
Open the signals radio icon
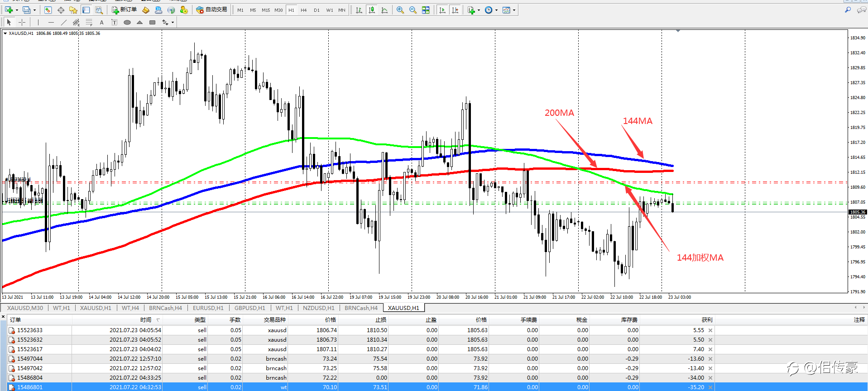pos(171,10)
